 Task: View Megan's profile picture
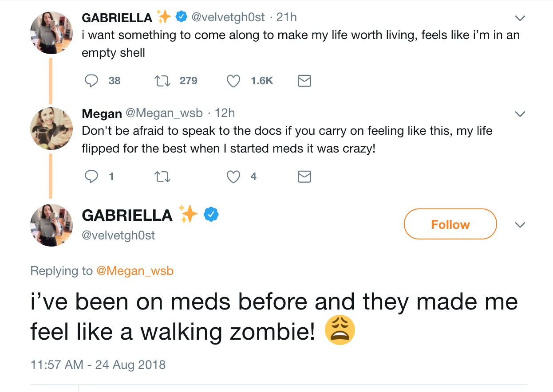click(51, 129)
